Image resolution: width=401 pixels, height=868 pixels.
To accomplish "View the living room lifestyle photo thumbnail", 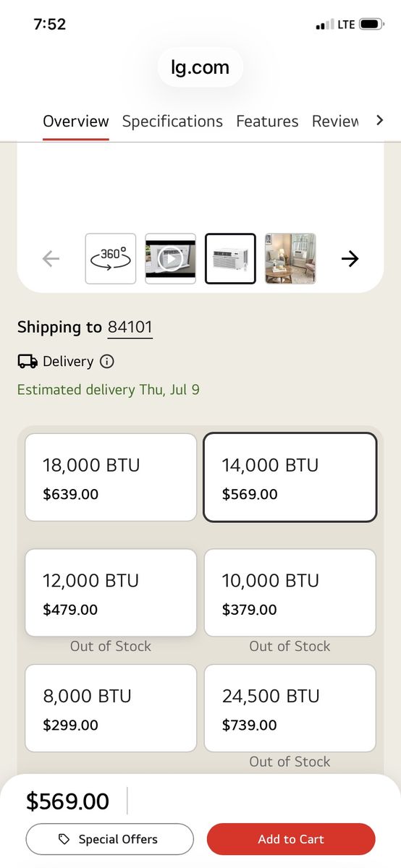I will [x=290, y=258].
